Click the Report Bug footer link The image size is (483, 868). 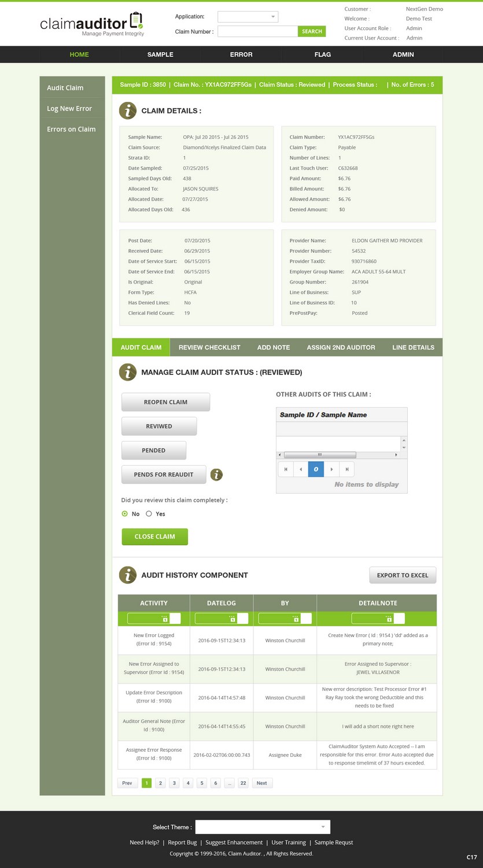coord(182,843)
